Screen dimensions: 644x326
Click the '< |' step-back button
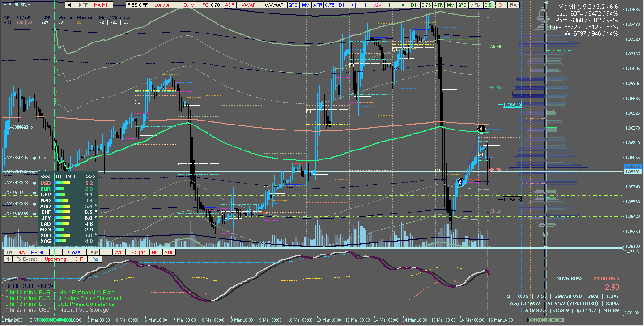353,5
